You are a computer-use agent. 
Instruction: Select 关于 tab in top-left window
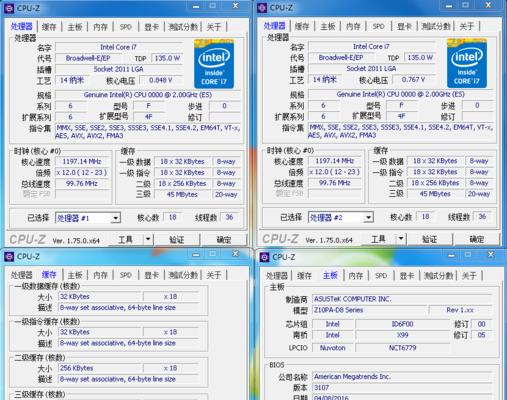(214, 27)
